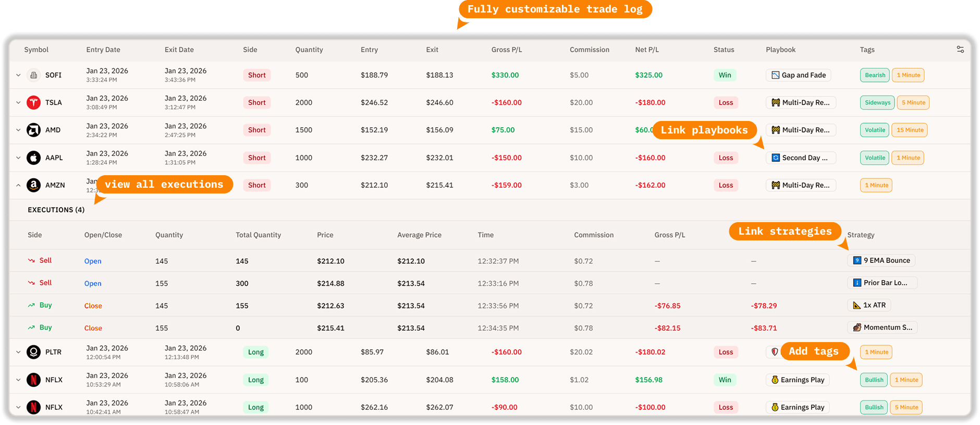Screen dimensions: 980x425
Task: Click the 1x ATR strategy ruler icon
Action: click(x=857, y=305)
